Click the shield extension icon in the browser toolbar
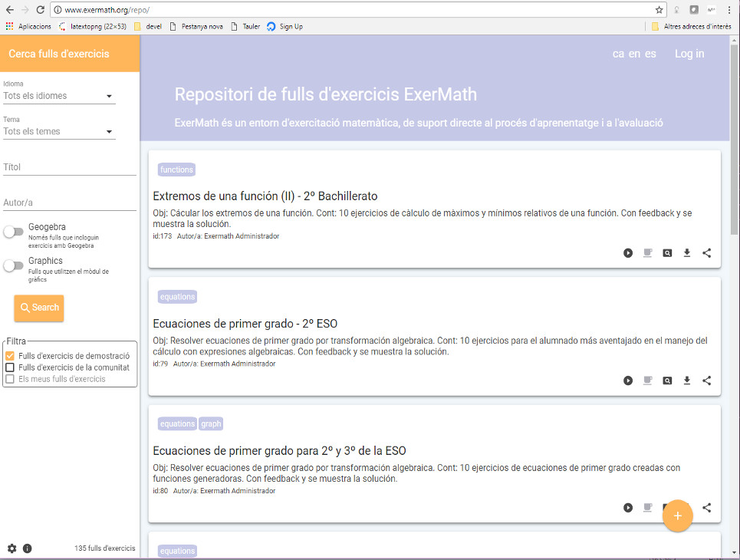The height and width of the screenshot is (560, 740). pos(694,10)
